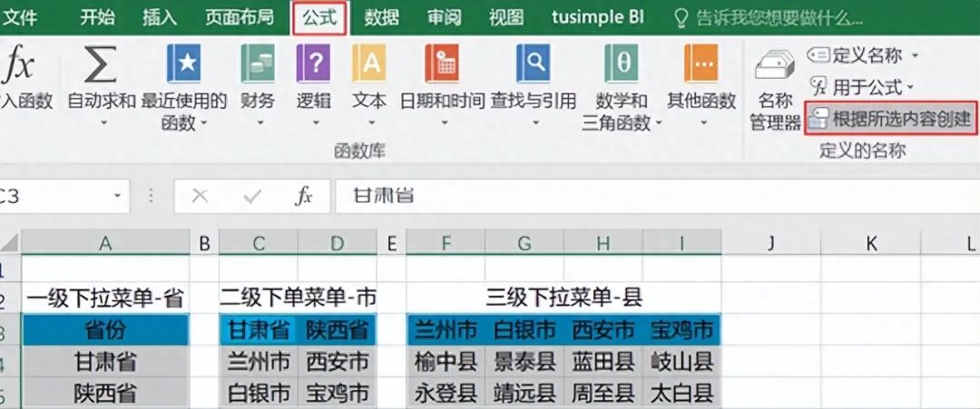Switch to the Home (开始) tab

[97, 17]
